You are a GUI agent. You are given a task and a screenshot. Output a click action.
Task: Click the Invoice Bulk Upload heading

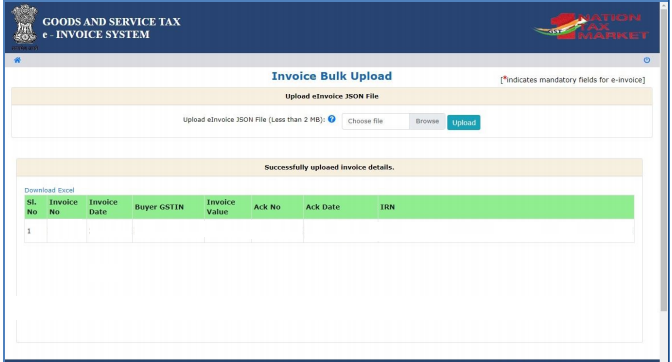tap(332, 76)
